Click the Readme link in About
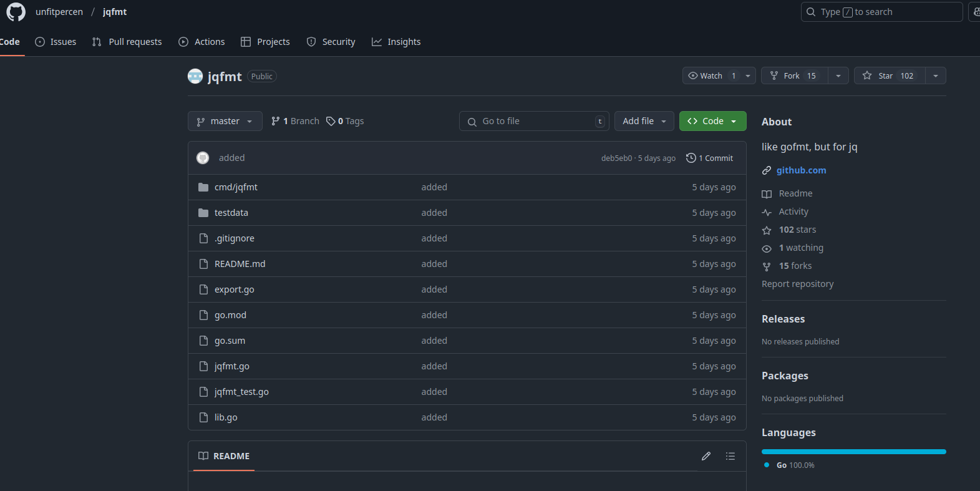 (x=787, y=193)
